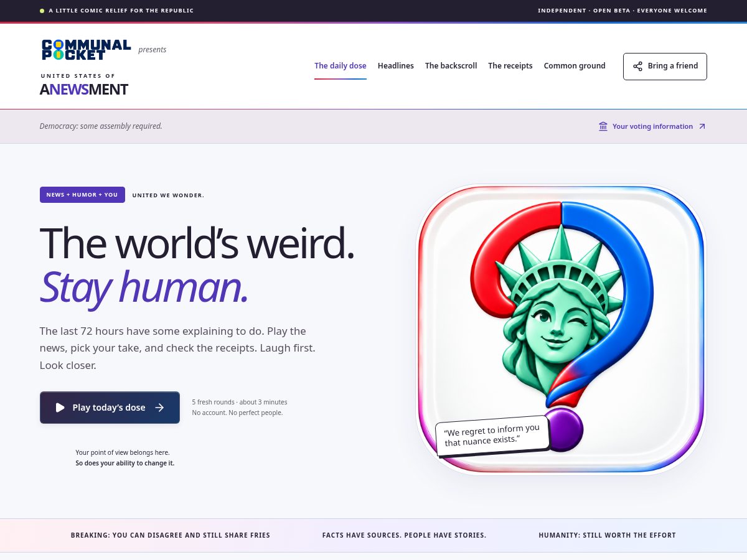This screenshot has width=747, height=560.
Task: Click "Humanity: still worth the effort" ticker
Action: 607,535
